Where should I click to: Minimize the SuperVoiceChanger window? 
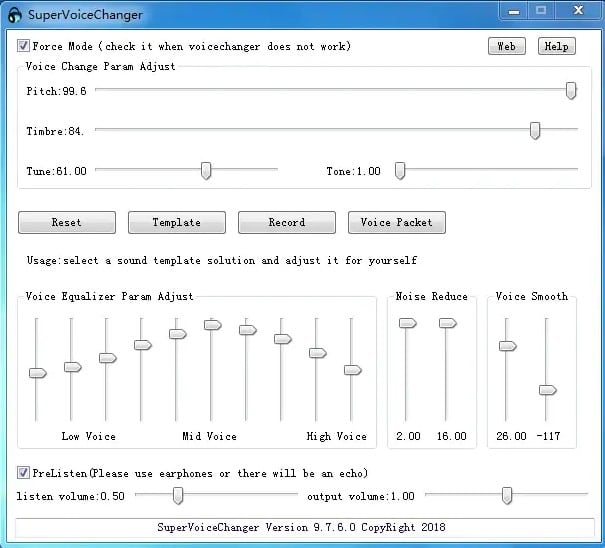514,11
